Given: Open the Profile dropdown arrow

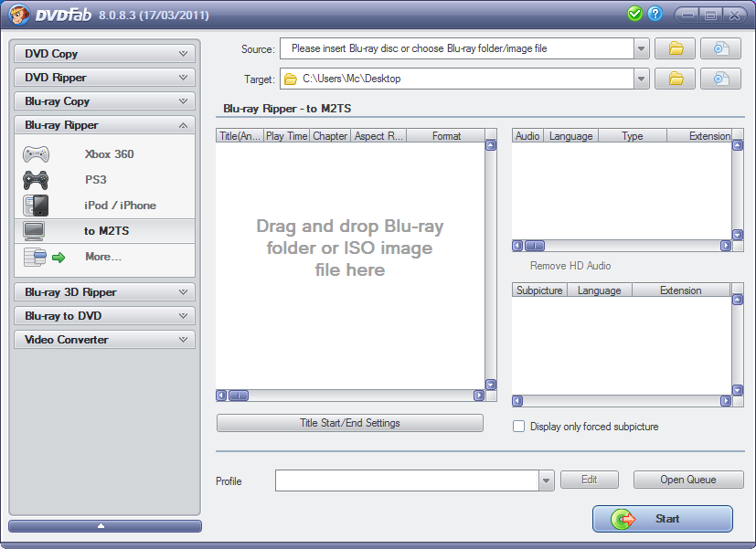Looking at the screenshot, I should click(x=547, y=480).
